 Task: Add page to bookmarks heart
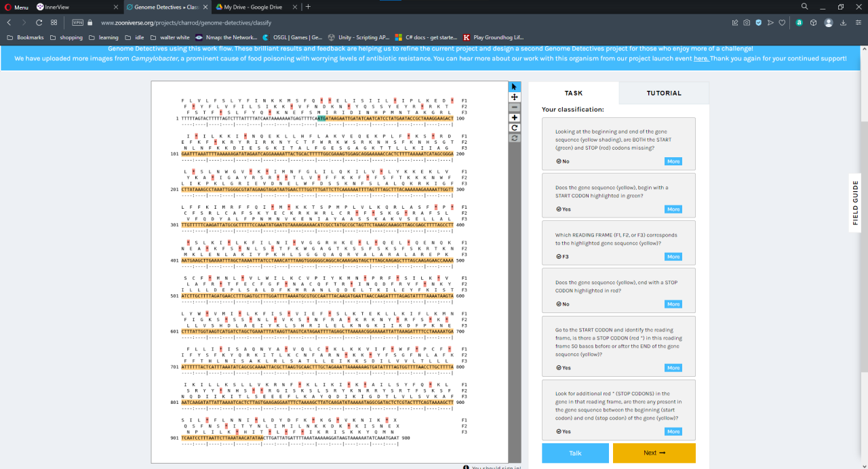pyautogui.click(x=783, y=22)
